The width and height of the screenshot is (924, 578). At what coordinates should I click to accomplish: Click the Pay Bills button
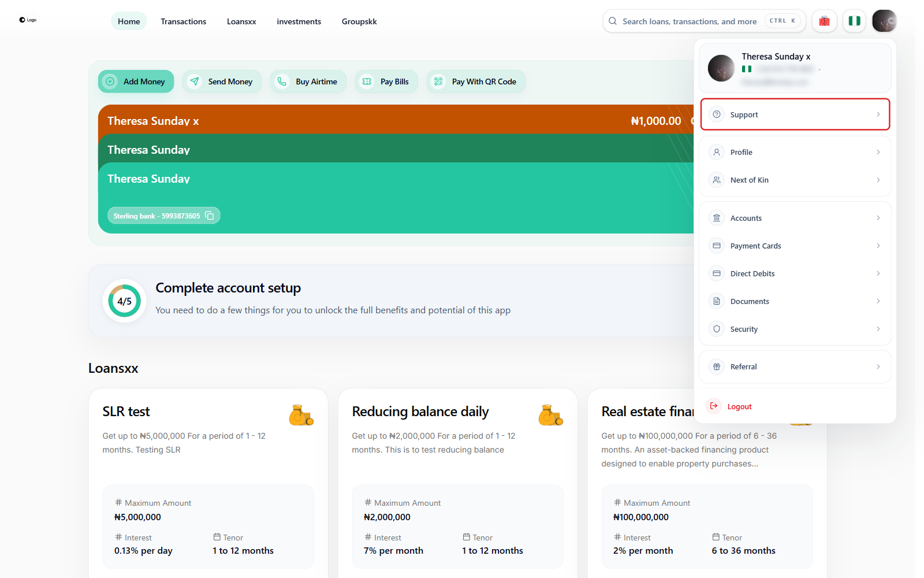click(x=386, y=81)
